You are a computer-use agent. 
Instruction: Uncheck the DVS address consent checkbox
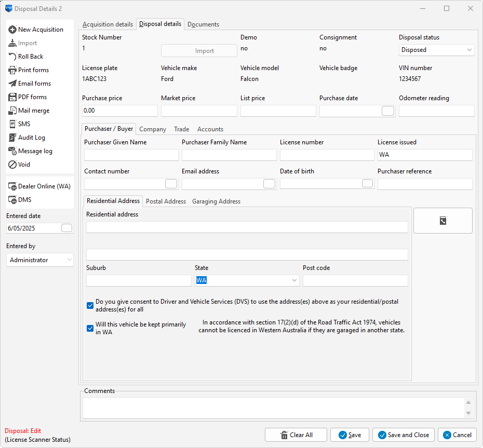[x=90, y=306]
